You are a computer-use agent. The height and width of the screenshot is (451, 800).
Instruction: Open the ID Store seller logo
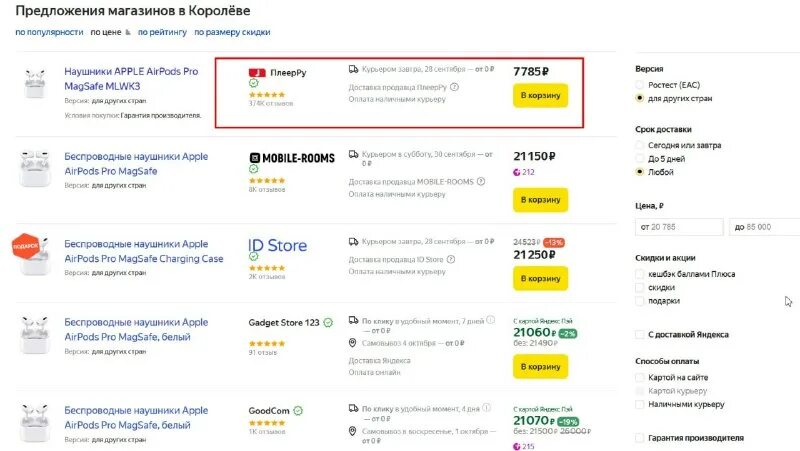(x=277, y=245)
